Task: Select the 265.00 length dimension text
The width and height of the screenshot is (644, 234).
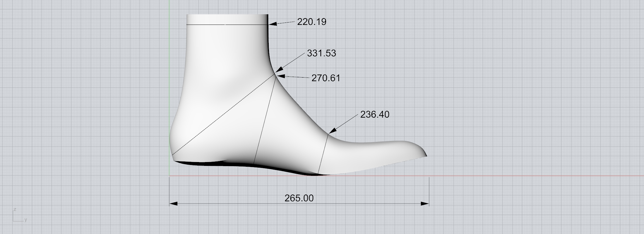Action: (299, 198)
